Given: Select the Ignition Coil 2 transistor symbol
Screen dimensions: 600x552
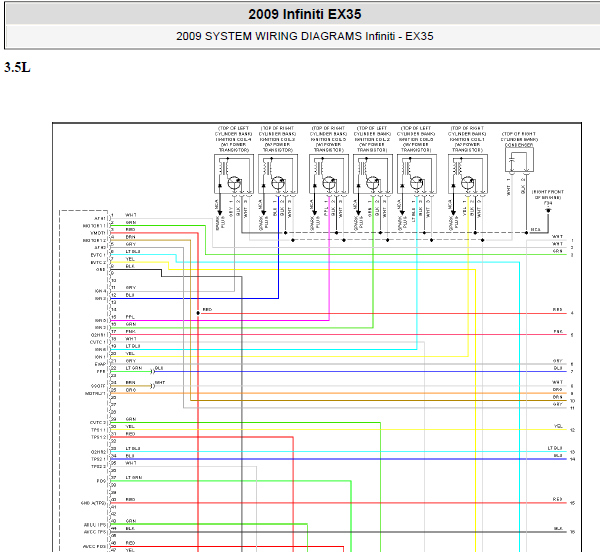Looking at the screenshot, I should [373, 183].
